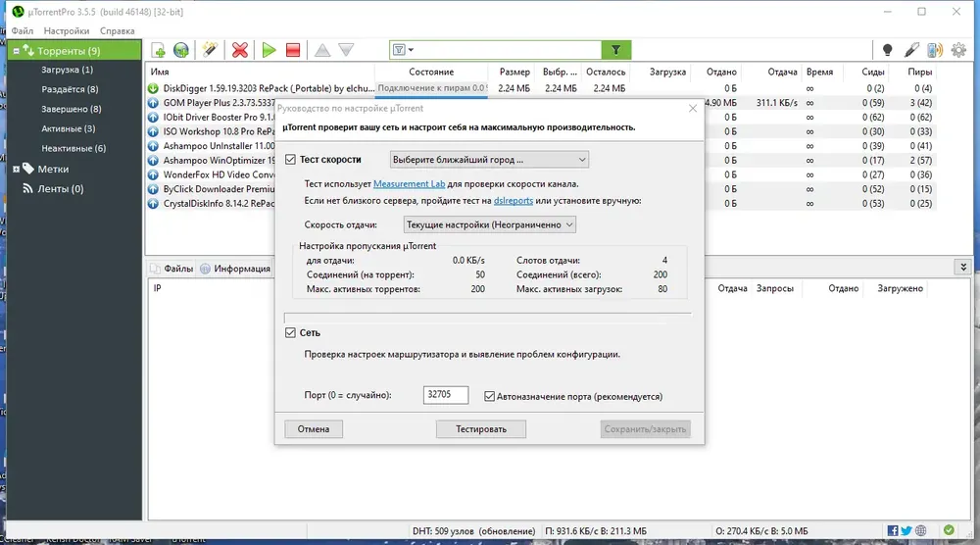Click the port number input field
Viewport: 980px width, 545px height.
point(446,394)
